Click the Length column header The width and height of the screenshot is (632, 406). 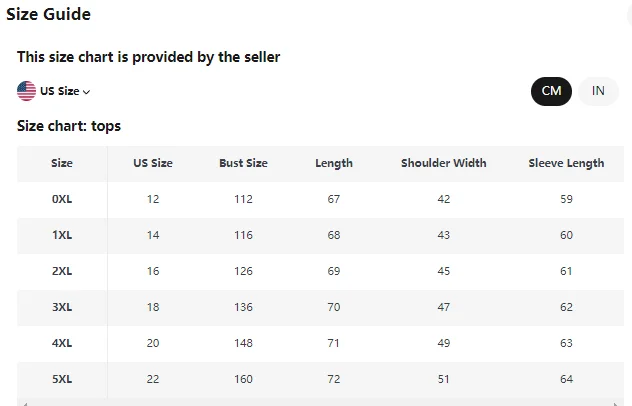(334, 163)
